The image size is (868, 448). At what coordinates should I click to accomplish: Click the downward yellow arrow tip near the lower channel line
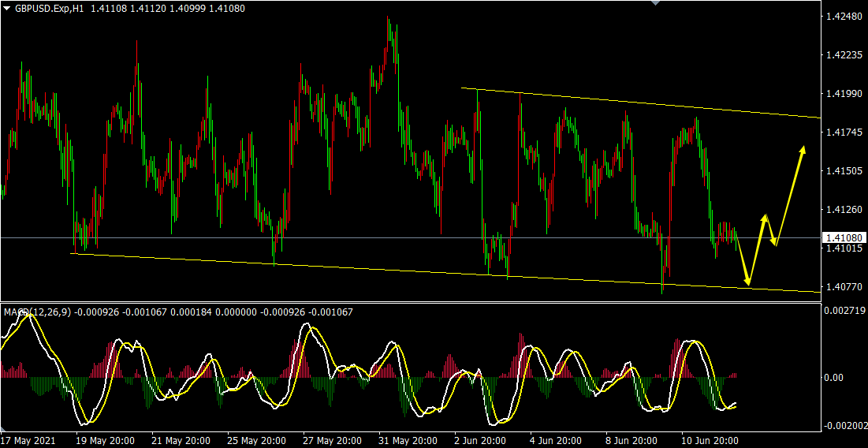pos(747,282)
